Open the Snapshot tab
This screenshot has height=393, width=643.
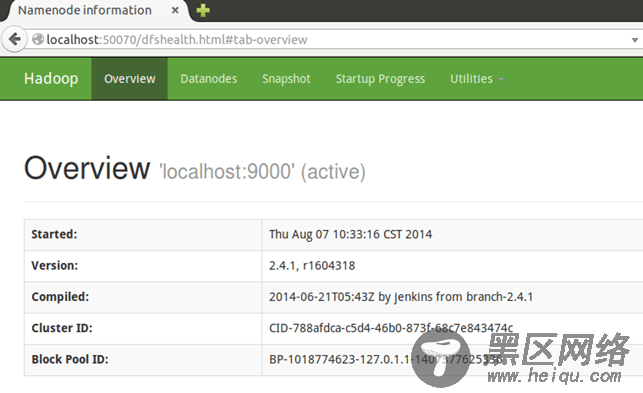(x=286, y=79)
